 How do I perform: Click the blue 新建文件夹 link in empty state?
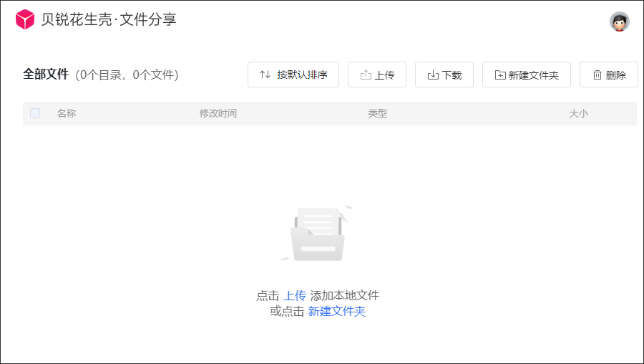(x=336, y=312)
